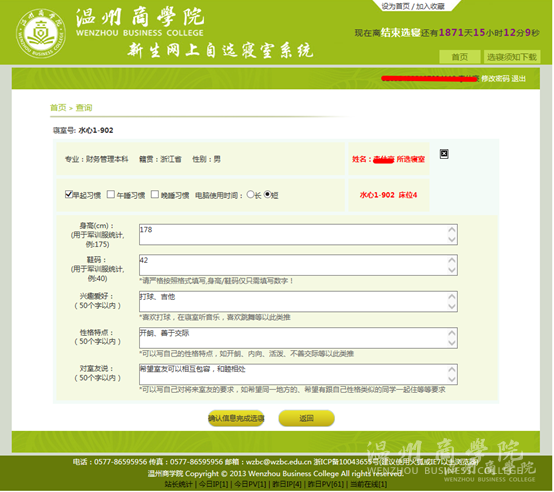Viewport: 554px width, 492px height.
Task: Check the 晚睡习惯 checkbox
Action: pyautogui.click(x=155, y=194)
